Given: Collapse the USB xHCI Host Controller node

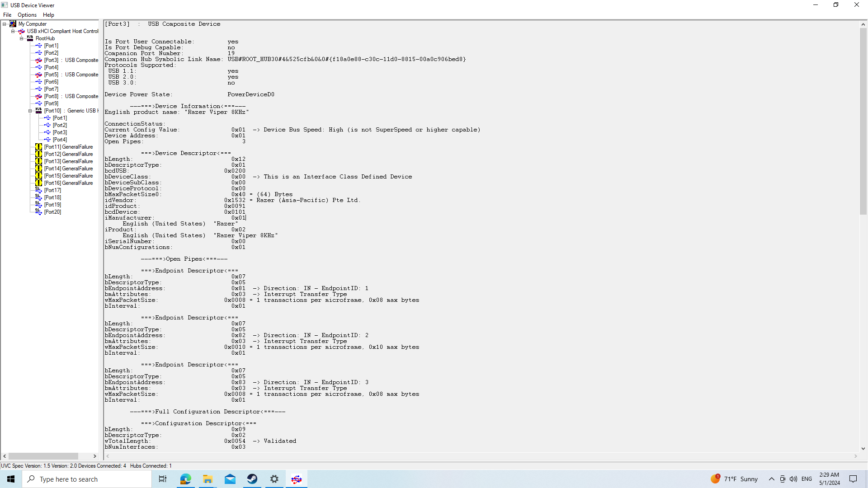Looking at the screenshot, I should 13,31.
